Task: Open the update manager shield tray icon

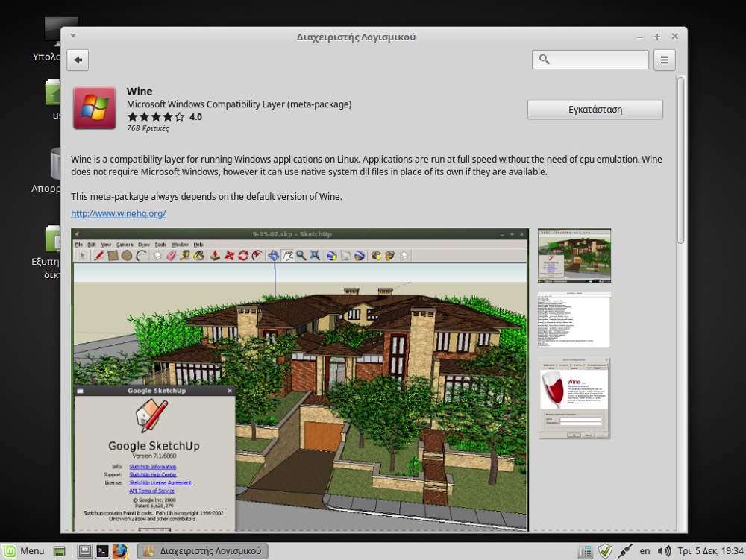Action: click(x=605, y=551)
